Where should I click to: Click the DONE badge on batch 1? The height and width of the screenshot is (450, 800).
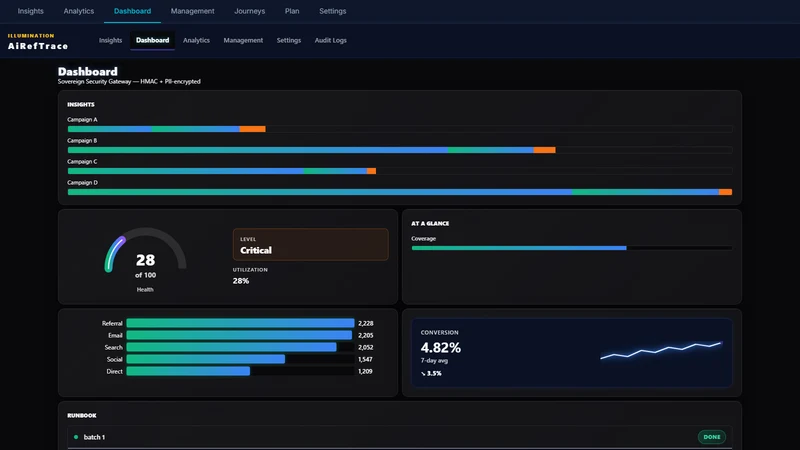tap(712, 437)
